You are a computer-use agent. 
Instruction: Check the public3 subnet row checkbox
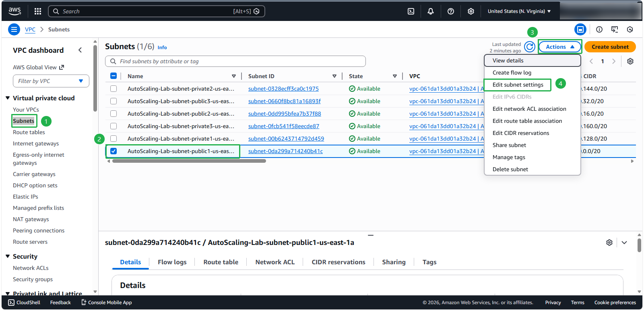[114, 101]
